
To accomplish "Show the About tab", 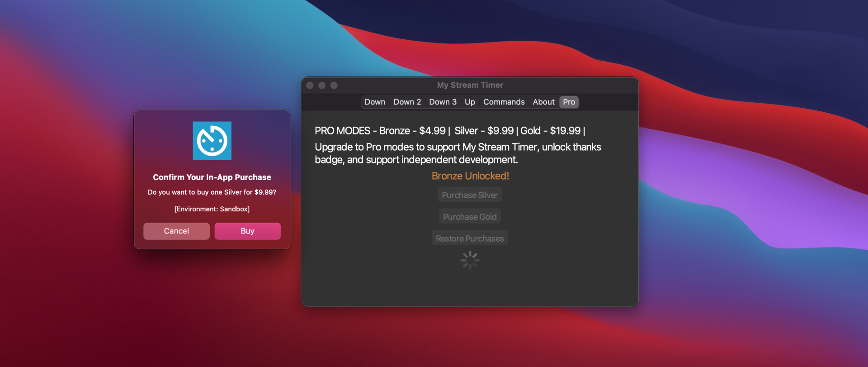I will pyautogui.click(x=543, y=102).
